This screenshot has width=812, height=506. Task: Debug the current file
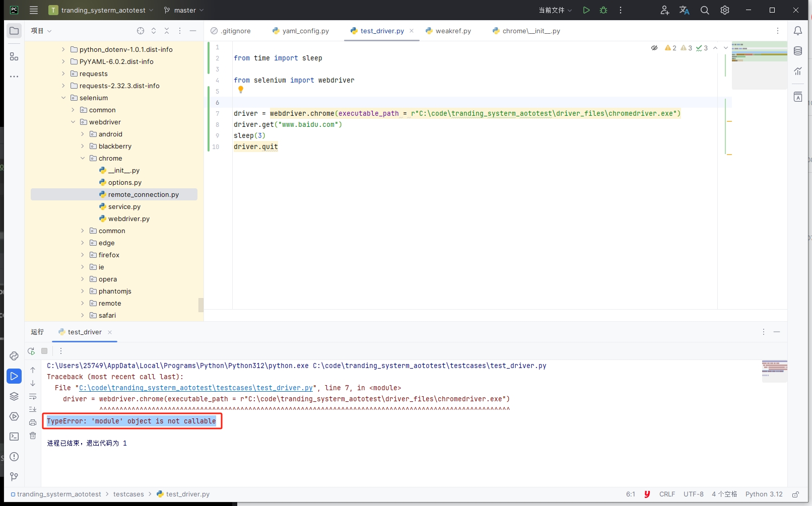point(603,10)
